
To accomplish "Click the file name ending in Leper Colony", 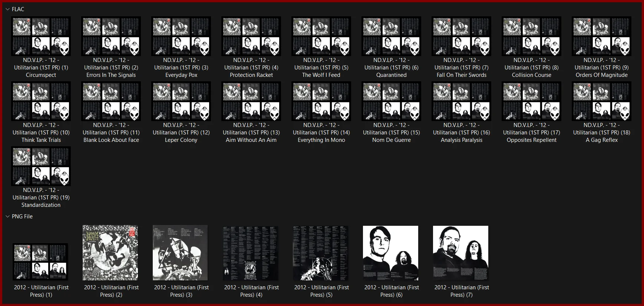I will pyautogui.click(x=181, y=133).
